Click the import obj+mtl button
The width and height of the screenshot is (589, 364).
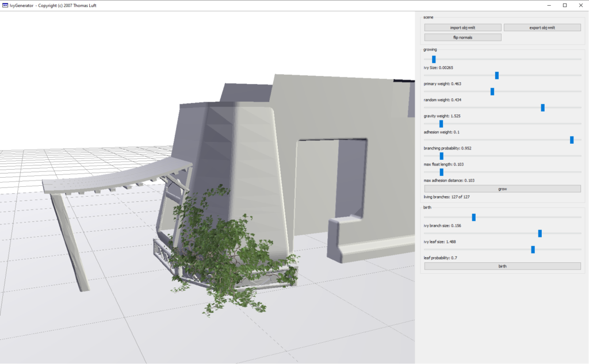pyautogui.click(x=463, y=28)
